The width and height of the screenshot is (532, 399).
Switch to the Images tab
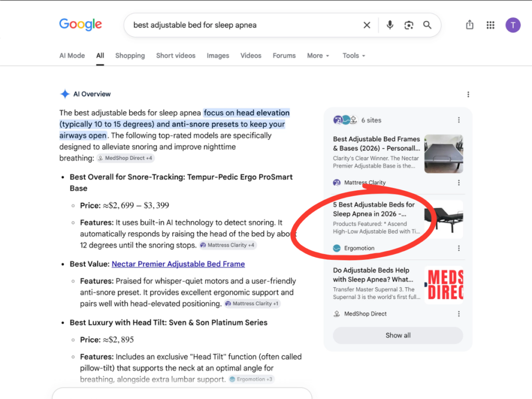[218, 56]
